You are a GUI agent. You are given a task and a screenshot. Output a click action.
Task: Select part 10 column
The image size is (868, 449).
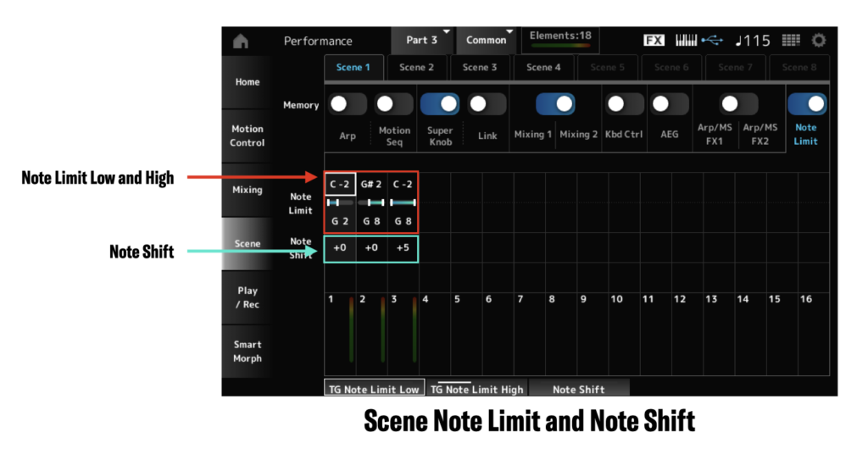624,334
